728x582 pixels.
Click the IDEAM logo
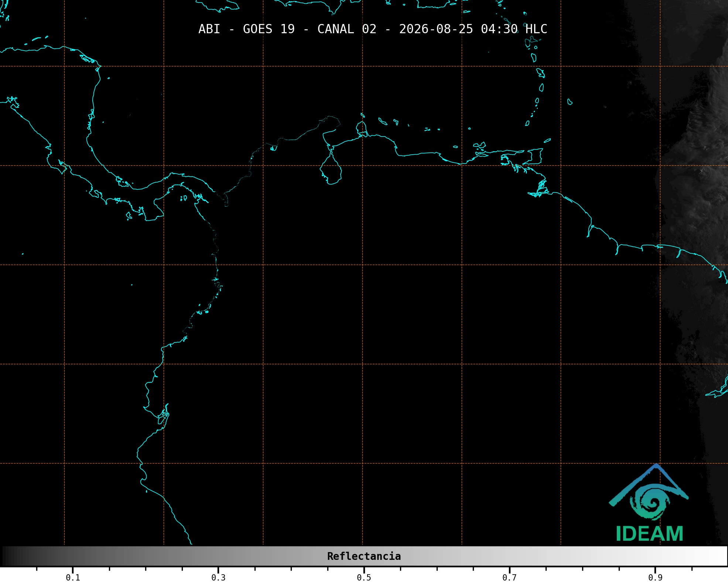(649, 503)
